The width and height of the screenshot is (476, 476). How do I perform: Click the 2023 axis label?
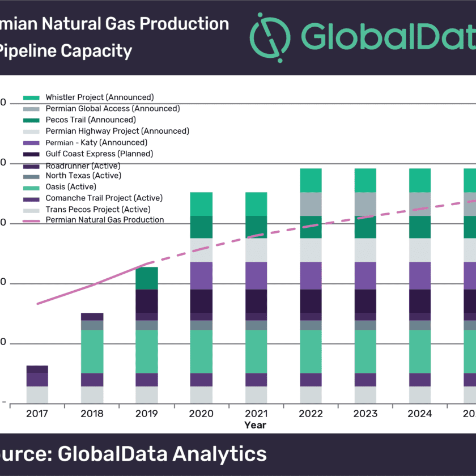click(365, 414)
